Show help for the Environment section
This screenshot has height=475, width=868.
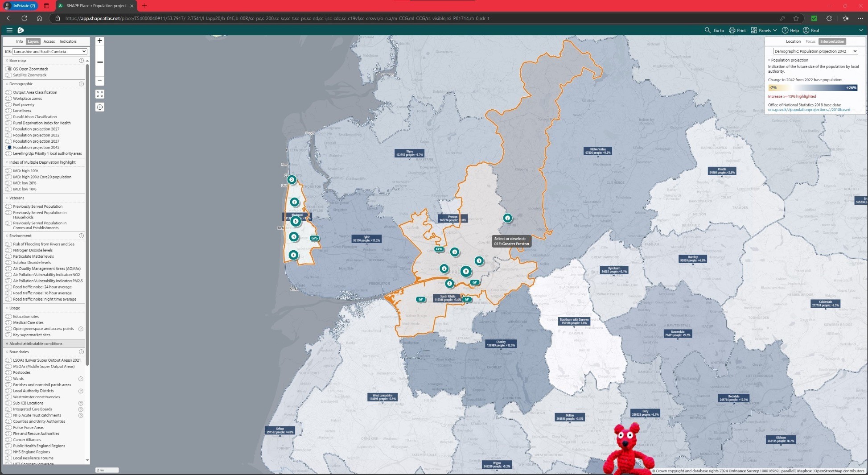coord(81,235)
